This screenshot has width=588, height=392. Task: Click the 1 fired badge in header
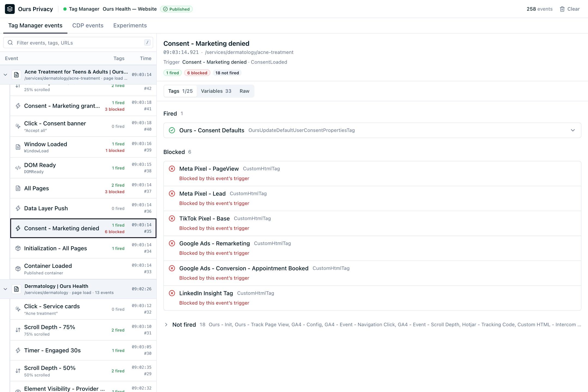coord(172,73)
